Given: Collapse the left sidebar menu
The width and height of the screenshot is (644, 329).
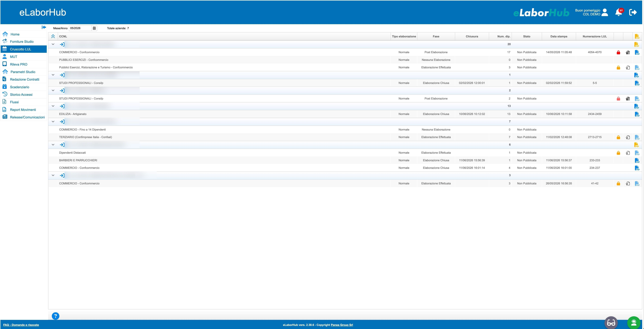Looking at the screenshot, I should click(x=44, y=27).
